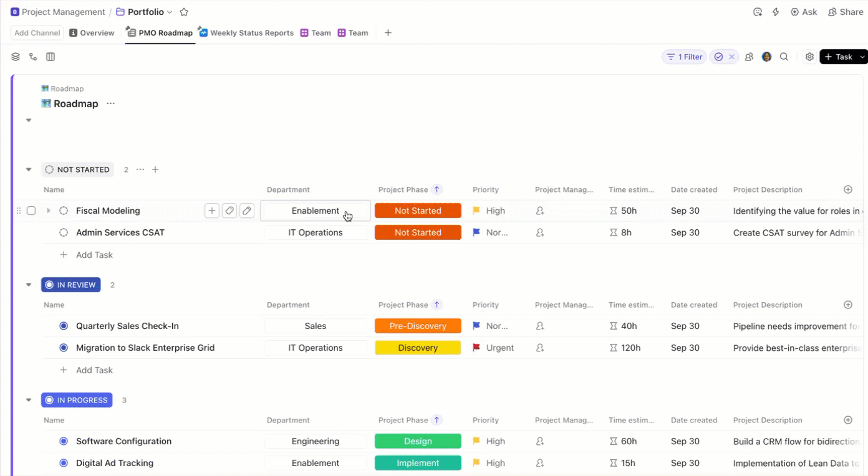Click the task relationships icon in the toolbar
The image size is (868, 476).
click(33, 57)
